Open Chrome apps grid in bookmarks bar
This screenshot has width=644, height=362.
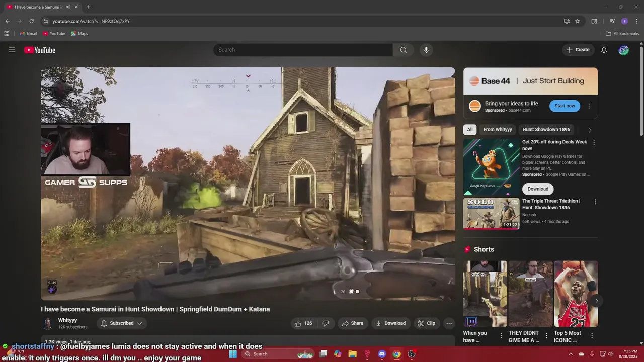(x=7, y=34)
